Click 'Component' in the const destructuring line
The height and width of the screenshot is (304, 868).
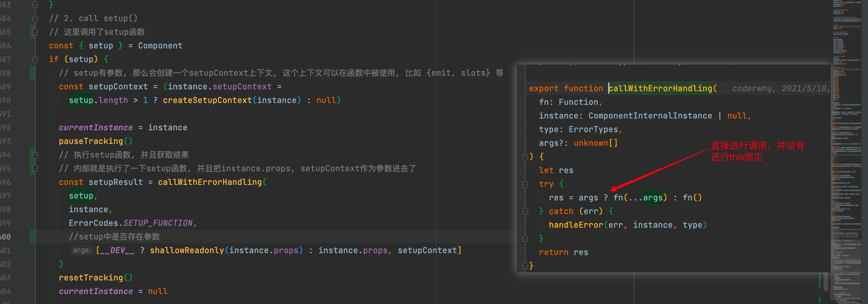click(x=160, y=46)
